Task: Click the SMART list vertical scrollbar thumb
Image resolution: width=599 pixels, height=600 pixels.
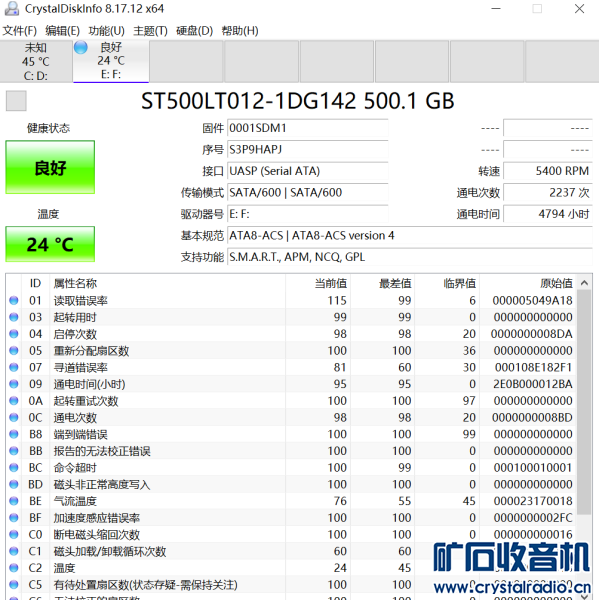Action: point(584,403)
